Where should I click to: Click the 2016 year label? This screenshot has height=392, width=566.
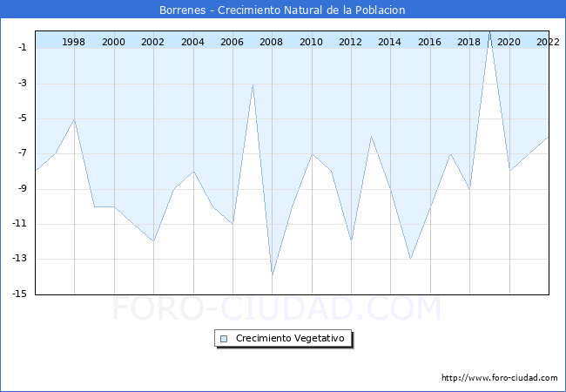click(429, 42)
